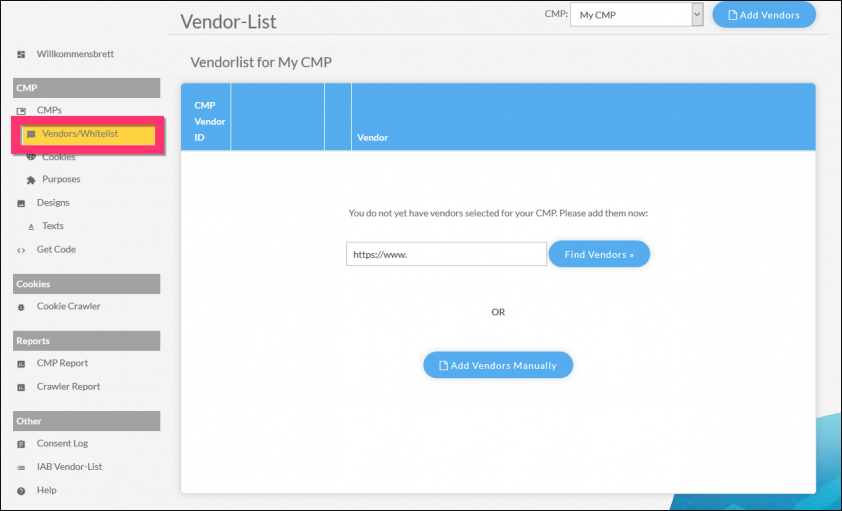Open the Consent Log page

click(x=62, y=443)
